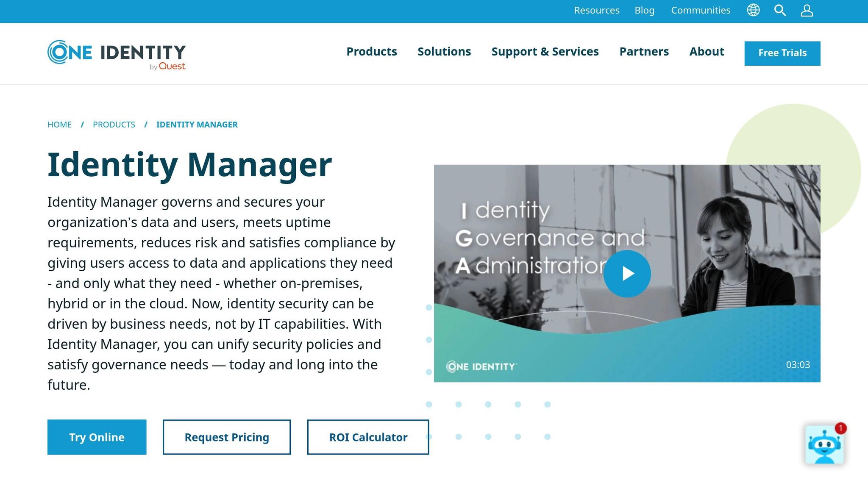Open the Resources link
The height and width of the screenshot is (488, 868).
click(x=597, y=10)
